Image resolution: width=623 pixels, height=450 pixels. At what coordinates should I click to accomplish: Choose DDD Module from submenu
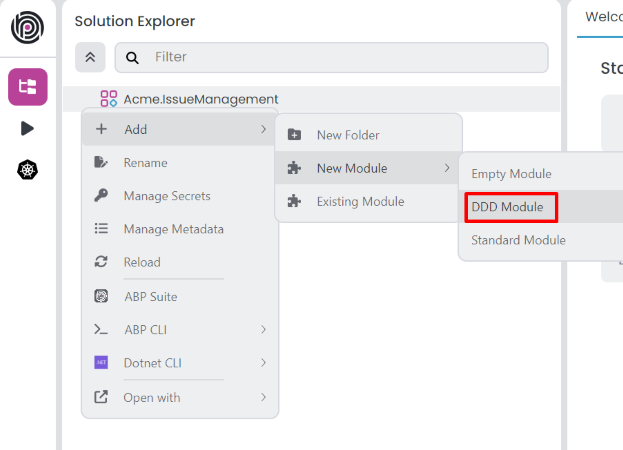coord(510,207)
